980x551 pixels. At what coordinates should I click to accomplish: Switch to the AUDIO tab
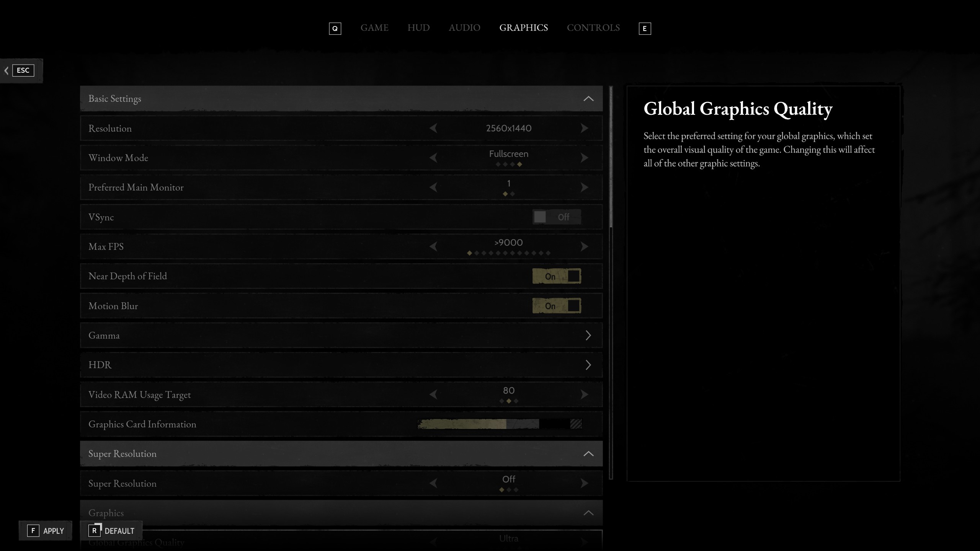[464, 28]
